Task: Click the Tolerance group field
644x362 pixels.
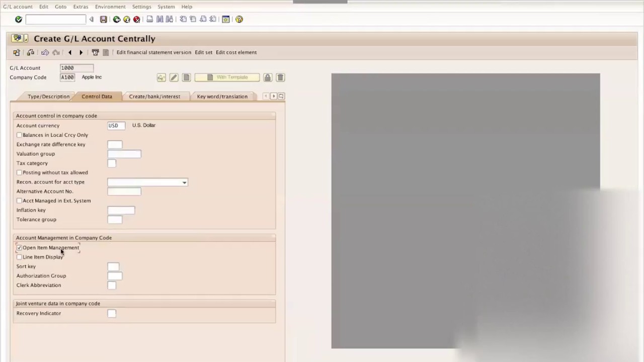Action: pos(115,220)
